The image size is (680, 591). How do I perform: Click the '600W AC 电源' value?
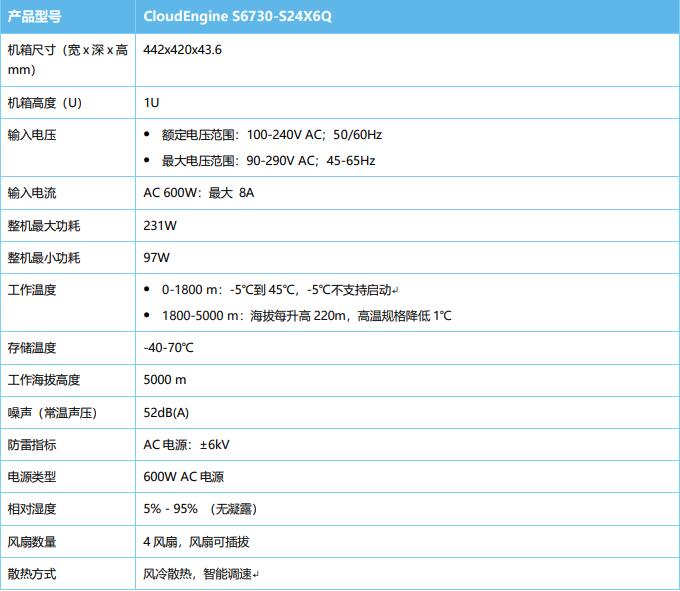[184, 477]
